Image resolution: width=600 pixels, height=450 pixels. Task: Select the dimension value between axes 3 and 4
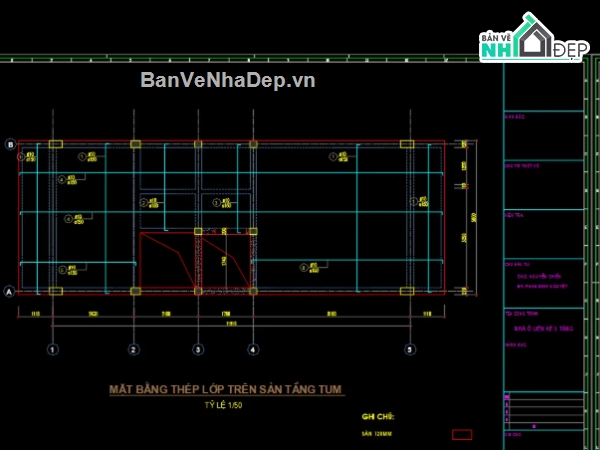(x=226, y=314)
